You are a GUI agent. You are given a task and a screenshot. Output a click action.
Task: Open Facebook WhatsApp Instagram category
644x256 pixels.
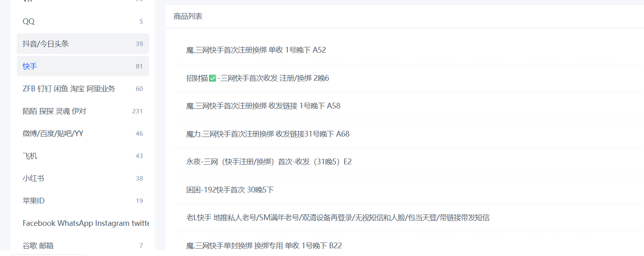pyautogui.click(x=83, y=223)
